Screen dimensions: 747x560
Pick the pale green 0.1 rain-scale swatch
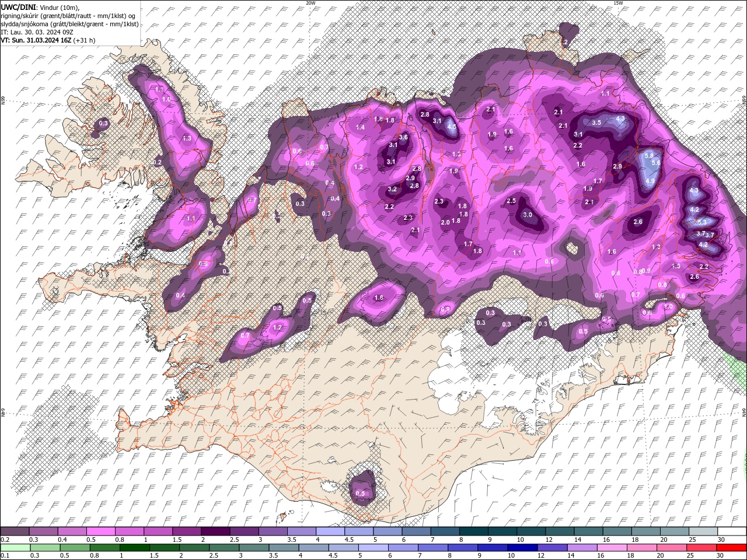[x=15, y=547]
